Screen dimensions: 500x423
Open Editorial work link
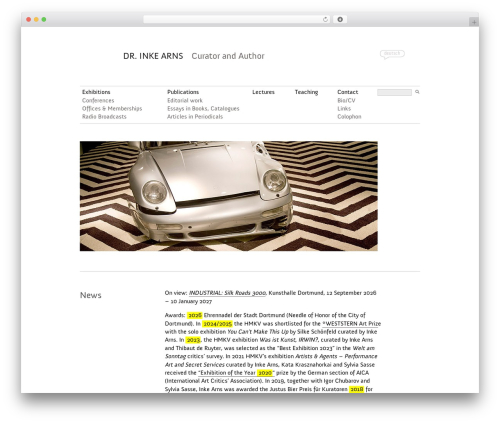pyautogui.click(x=185, y=100)
